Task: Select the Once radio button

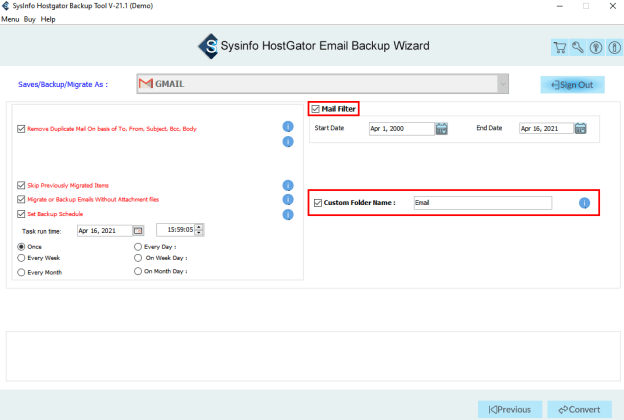Action: click(21, 247)
